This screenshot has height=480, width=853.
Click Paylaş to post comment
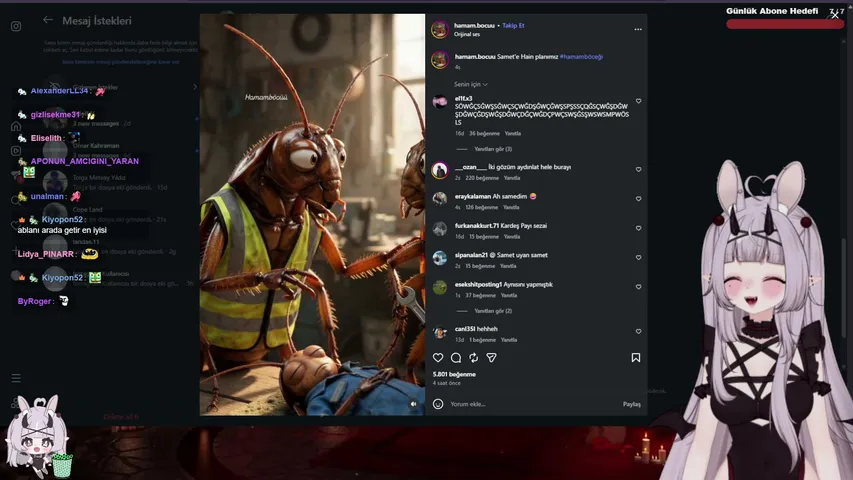point(632,404)
